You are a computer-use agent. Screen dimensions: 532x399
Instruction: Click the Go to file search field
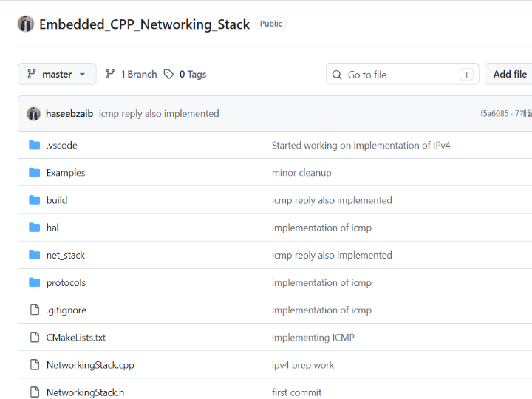tap(403, 74)
